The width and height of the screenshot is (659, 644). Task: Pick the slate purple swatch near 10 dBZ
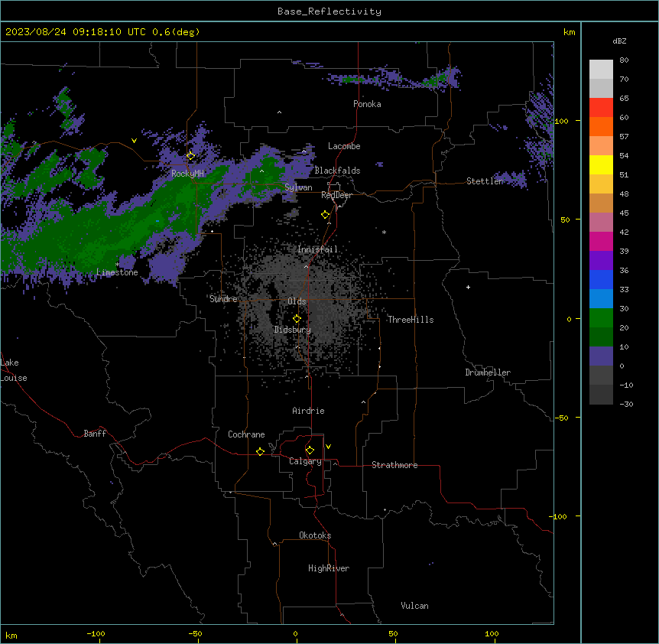click(601, 356)
